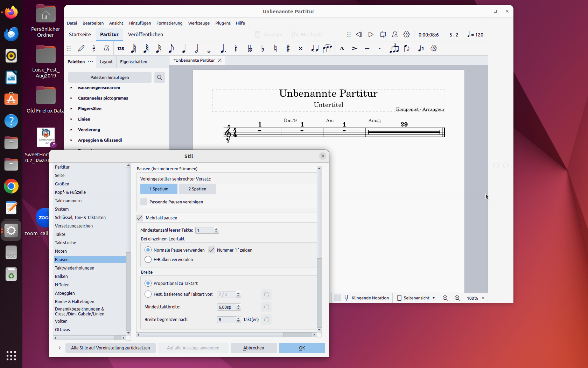Apply the flat accidental
This screenshot has height=368, width=588.
click(262, 48)
